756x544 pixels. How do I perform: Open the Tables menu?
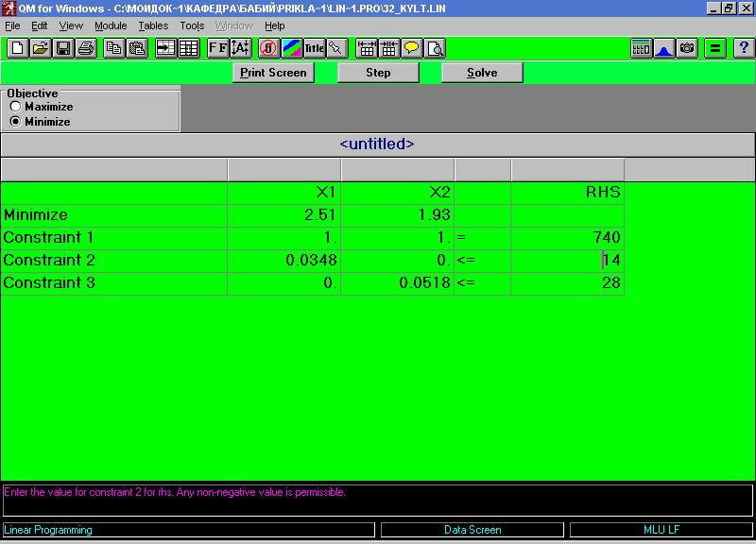click(x=153, y=26)
